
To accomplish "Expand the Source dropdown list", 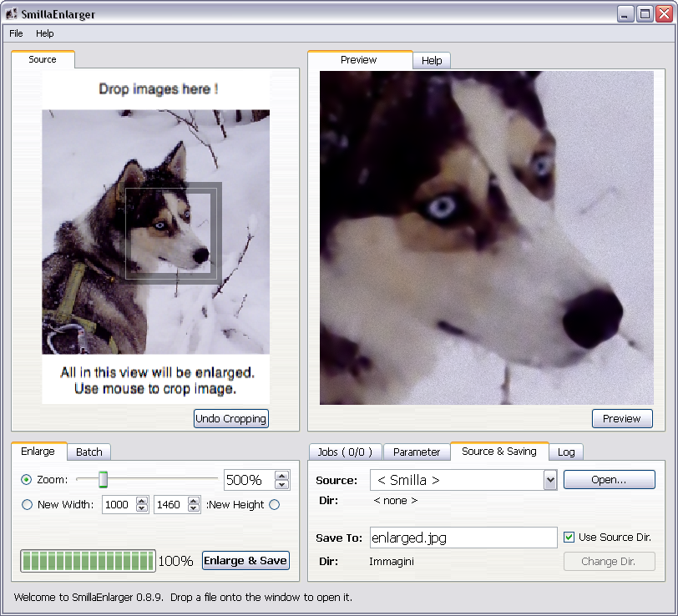I will 549,480.
